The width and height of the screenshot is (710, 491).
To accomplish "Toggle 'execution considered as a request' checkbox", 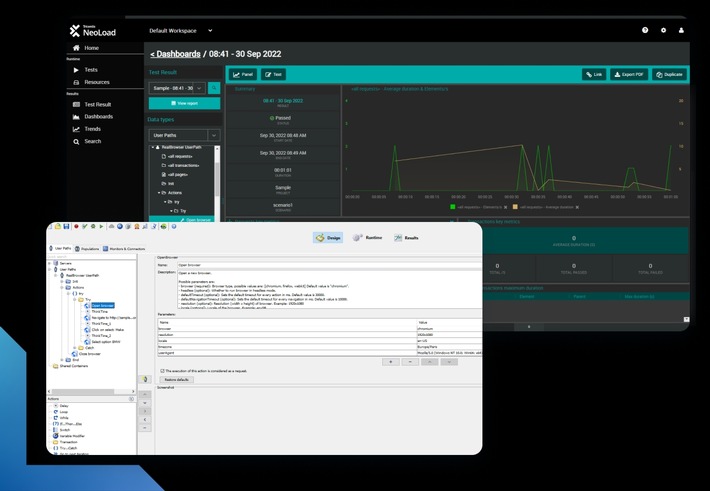I will pos(162,371).
